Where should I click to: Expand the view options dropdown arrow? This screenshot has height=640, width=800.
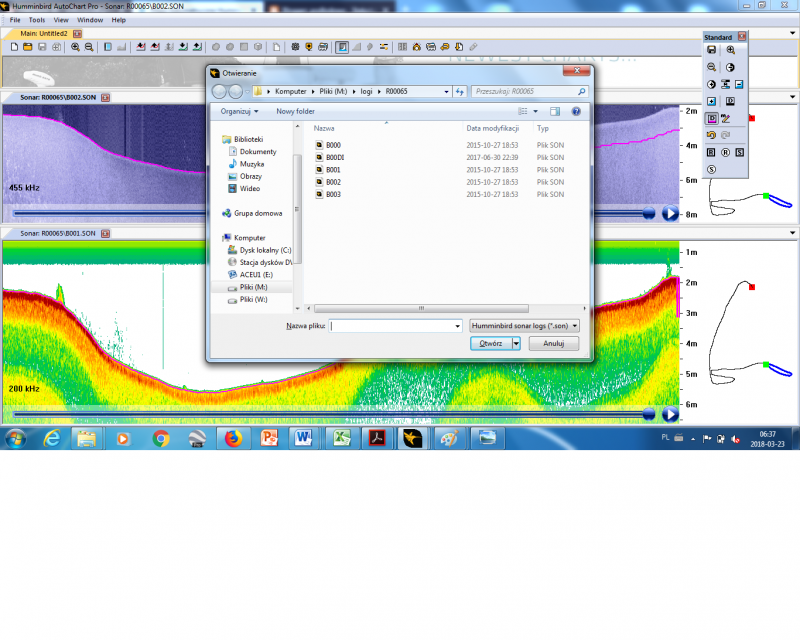[x=536, y=111]
